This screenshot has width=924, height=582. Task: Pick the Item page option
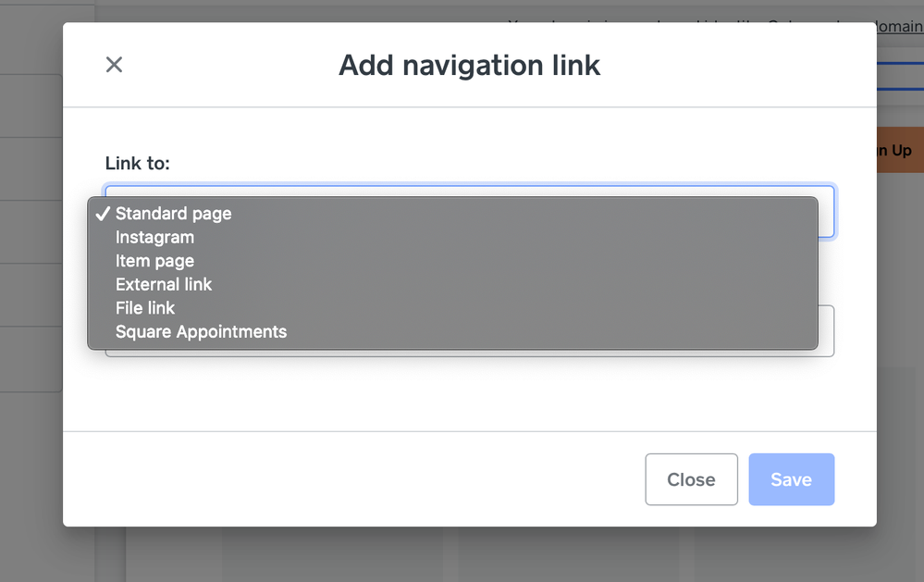click(x=154, y=261)
